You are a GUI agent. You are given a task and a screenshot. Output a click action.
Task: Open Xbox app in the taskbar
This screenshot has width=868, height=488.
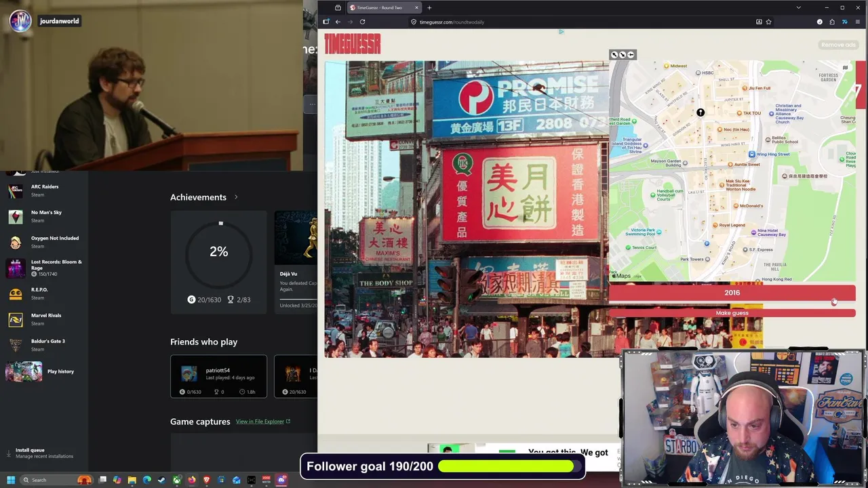pyautogui.click(x=177, y=480)
